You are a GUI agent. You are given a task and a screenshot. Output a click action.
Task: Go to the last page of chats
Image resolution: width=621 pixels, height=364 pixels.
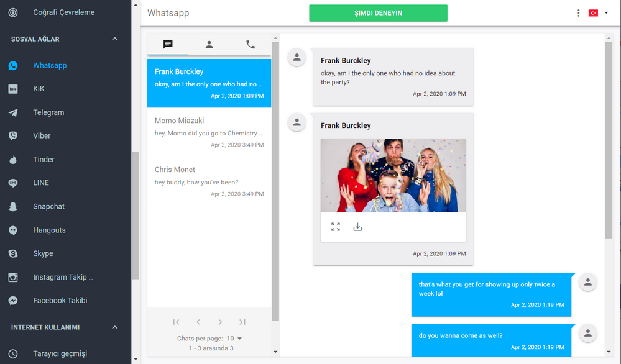[242, 322]
